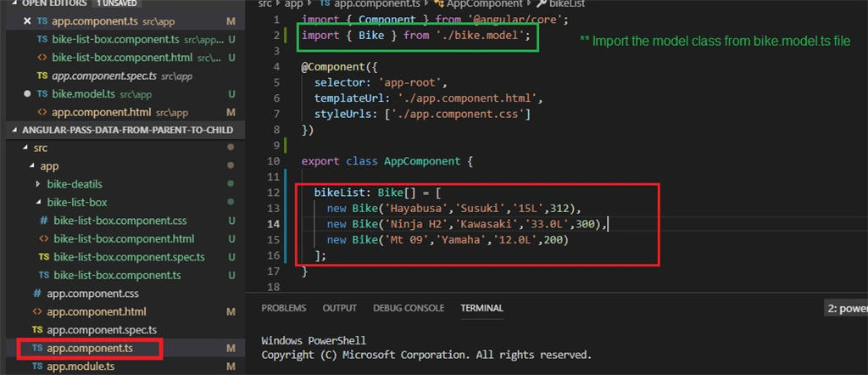Open bike-list-box.component.ts in Open Editors
The image size is (868, 375).
[115, 40]
